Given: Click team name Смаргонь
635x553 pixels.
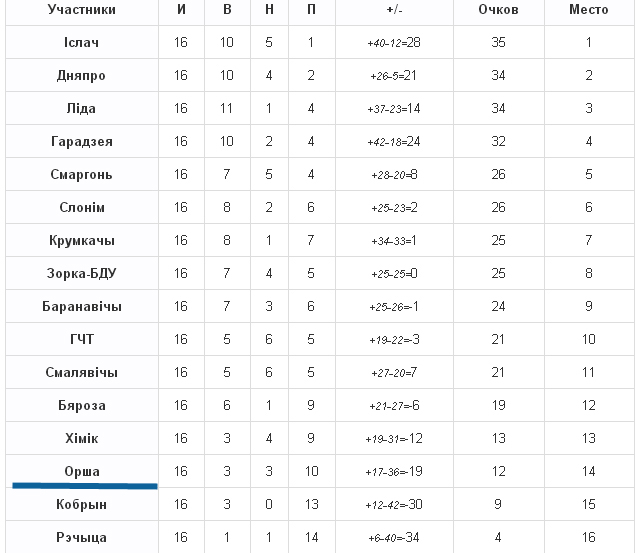Looking at the screenshot, I should [x=81, y=175].
